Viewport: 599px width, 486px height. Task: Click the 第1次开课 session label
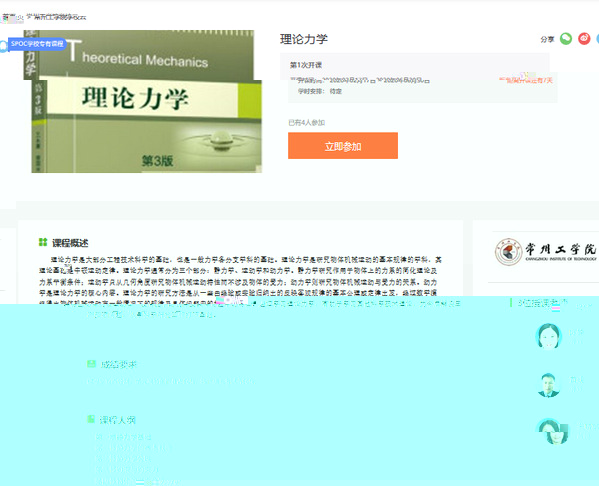pyautogui.click(x=306, y=65)
